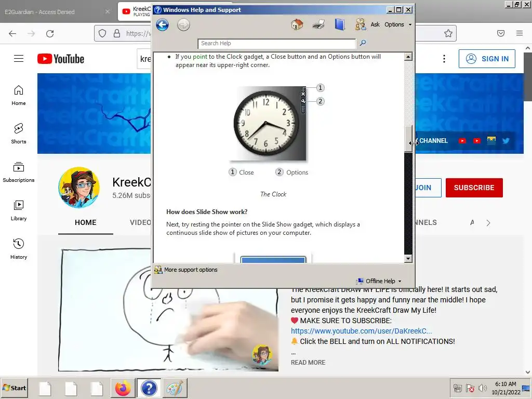The width and height of the screenshot is (532, 399).
Task: Focus the Search Help input field
Action: click(276, 44)
